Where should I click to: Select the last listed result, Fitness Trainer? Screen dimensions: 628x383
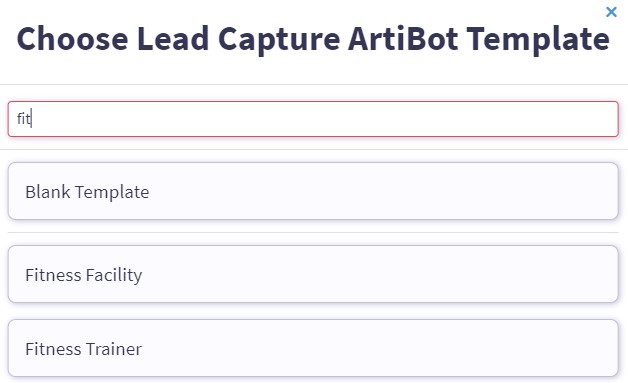[x=313, y=348]
